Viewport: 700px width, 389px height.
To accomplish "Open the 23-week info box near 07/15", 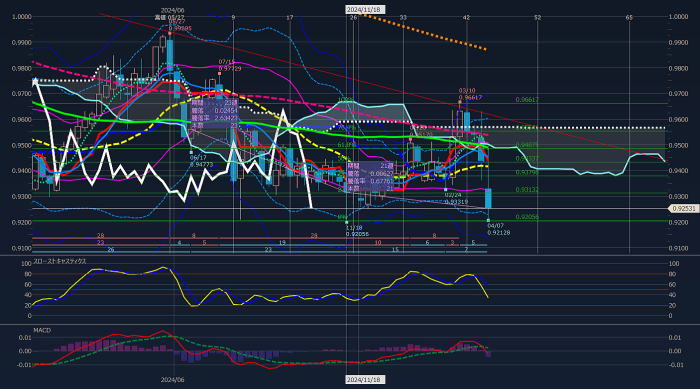I will pos(214,114).
